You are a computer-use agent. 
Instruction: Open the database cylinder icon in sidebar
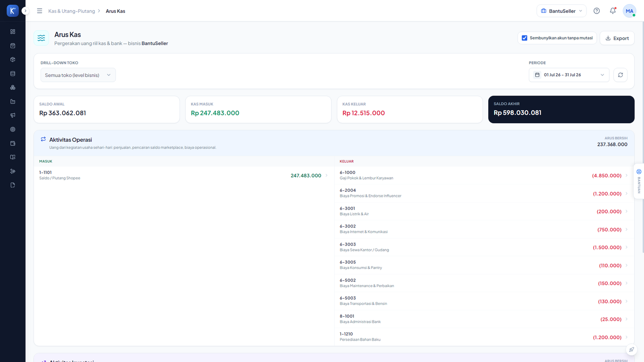point(12,74)
